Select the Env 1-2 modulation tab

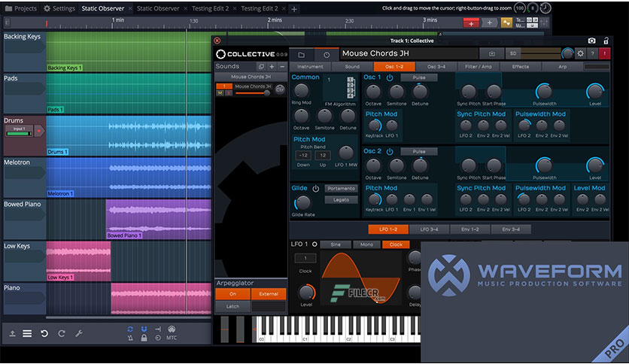[470, 229]
